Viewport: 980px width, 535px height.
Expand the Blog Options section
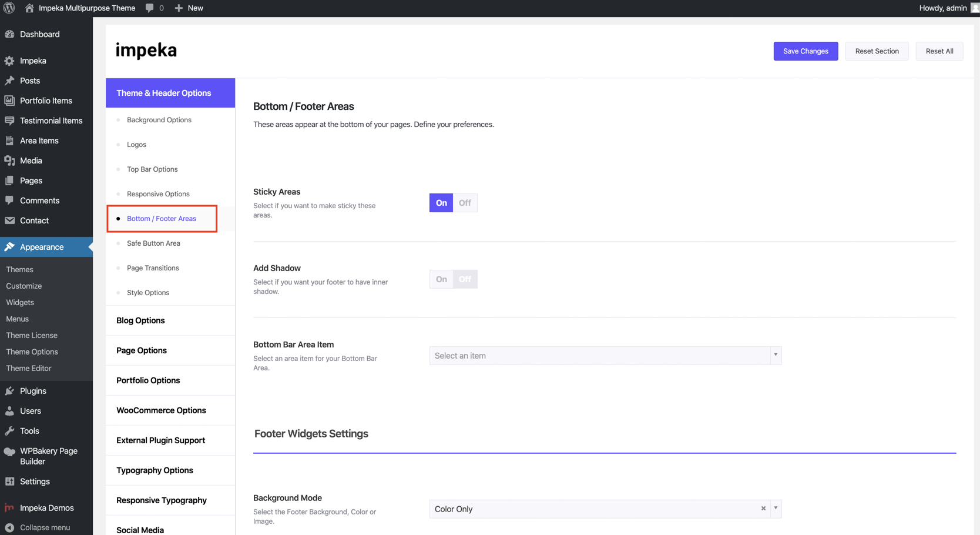[140, 320]
